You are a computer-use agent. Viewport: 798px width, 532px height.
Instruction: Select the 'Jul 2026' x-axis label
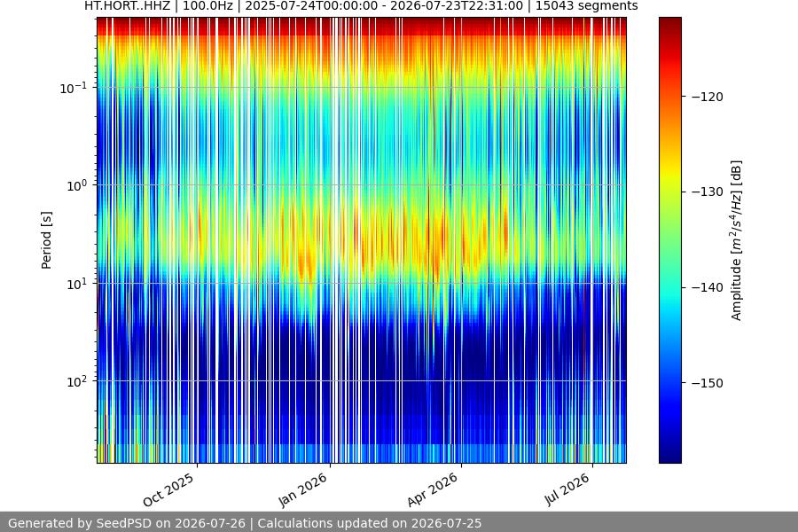(x=567, y=489)
